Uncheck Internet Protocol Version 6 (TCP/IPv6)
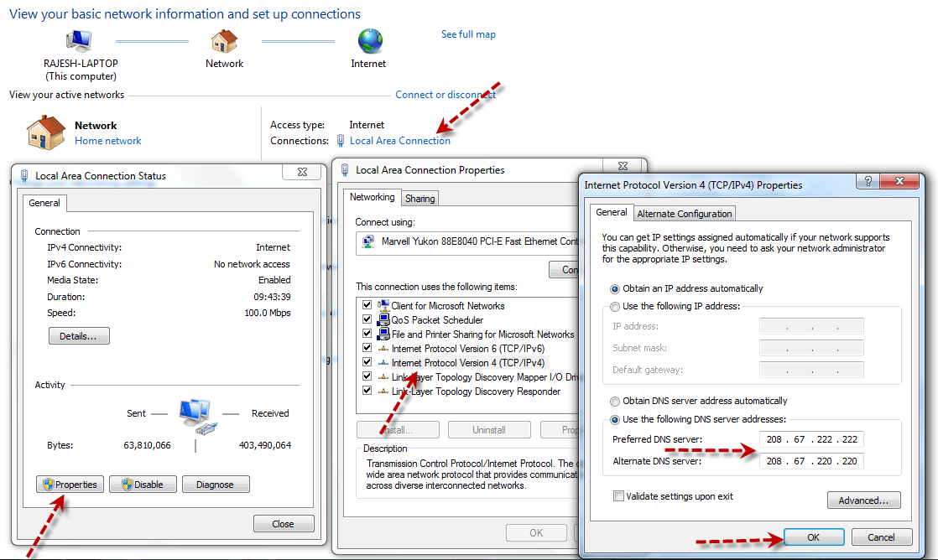 tap(367, 348)
